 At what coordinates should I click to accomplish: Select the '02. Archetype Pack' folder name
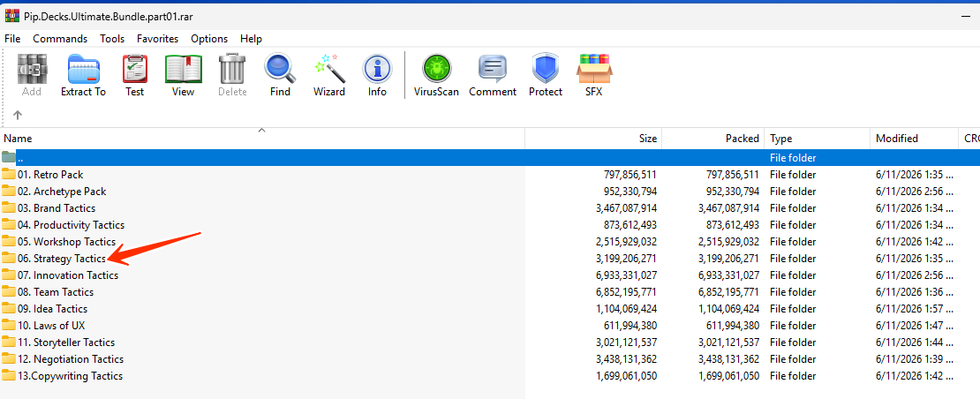click(x=62, y=191)
